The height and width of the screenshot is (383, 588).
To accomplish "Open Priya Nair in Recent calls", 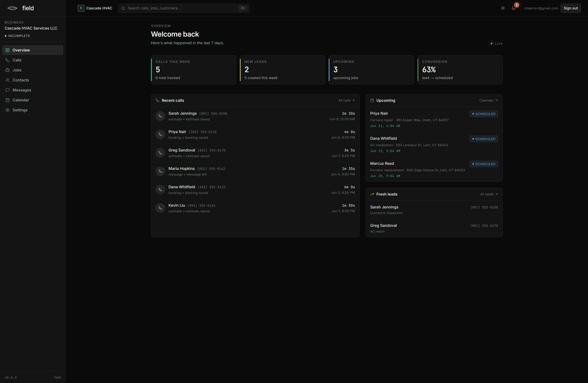I will [255, 134].
